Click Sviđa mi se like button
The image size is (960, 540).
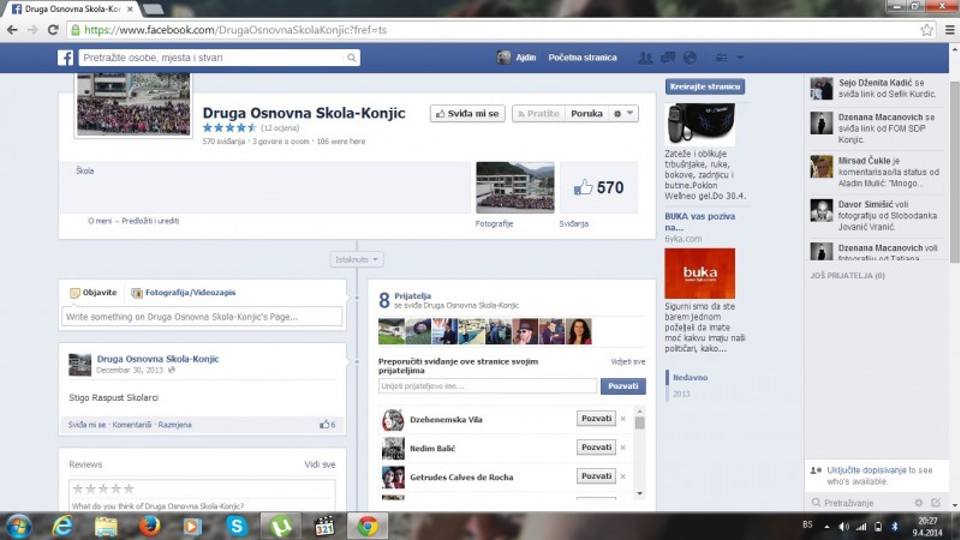[x=467, y=113]
